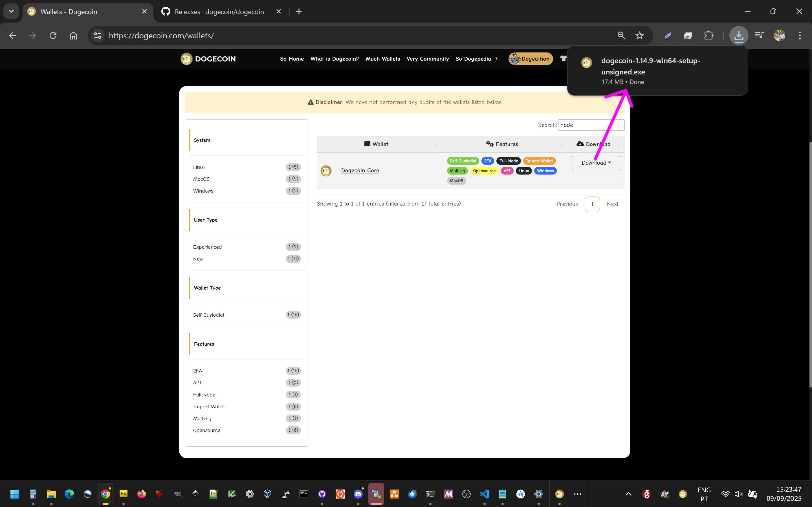View site information icon in address bar
This screenshot has width=812, height=507.
pyautogui.click(x=98, y=36)
